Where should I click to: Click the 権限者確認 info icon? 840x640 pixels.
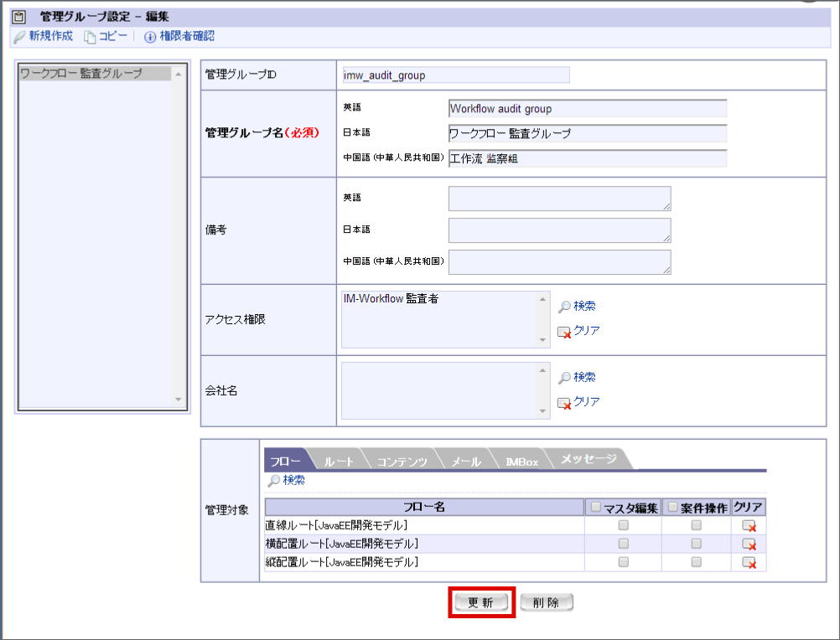[150, 37]
